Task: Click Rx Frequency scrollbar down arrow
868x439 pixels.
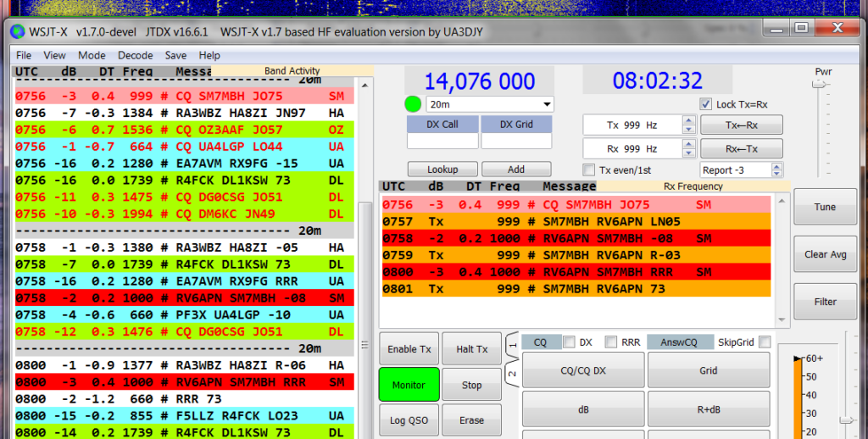Action: 782,320
